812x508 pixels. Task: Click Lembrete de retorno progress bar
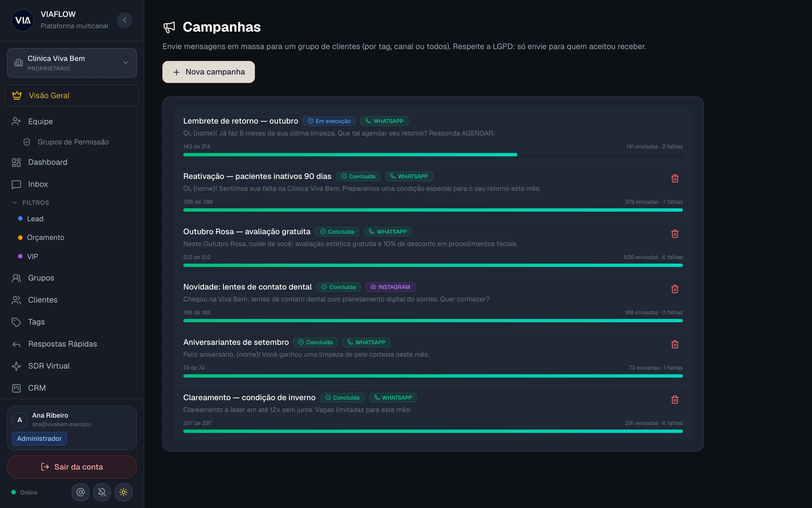pyautogui.click(x=433, y=155)
